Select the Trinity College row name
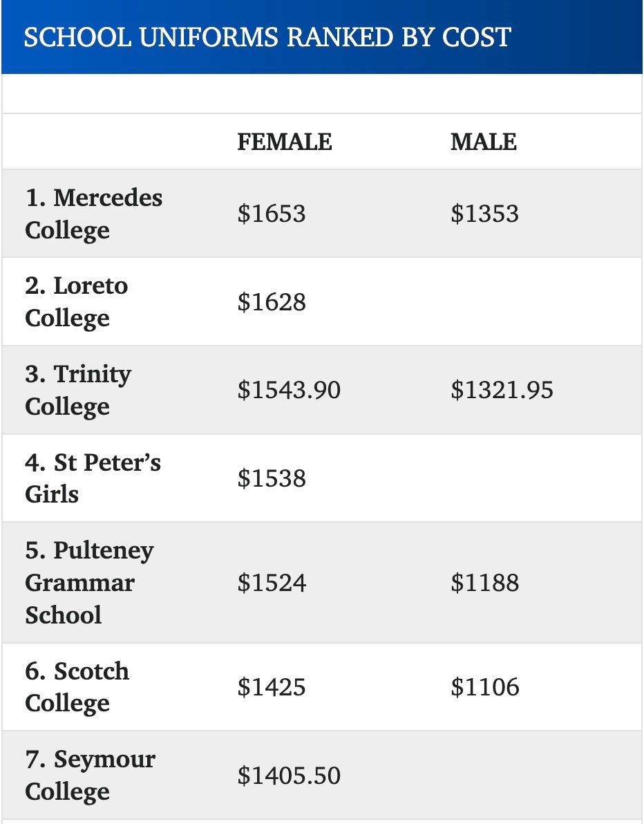 [x=77, y=390]
